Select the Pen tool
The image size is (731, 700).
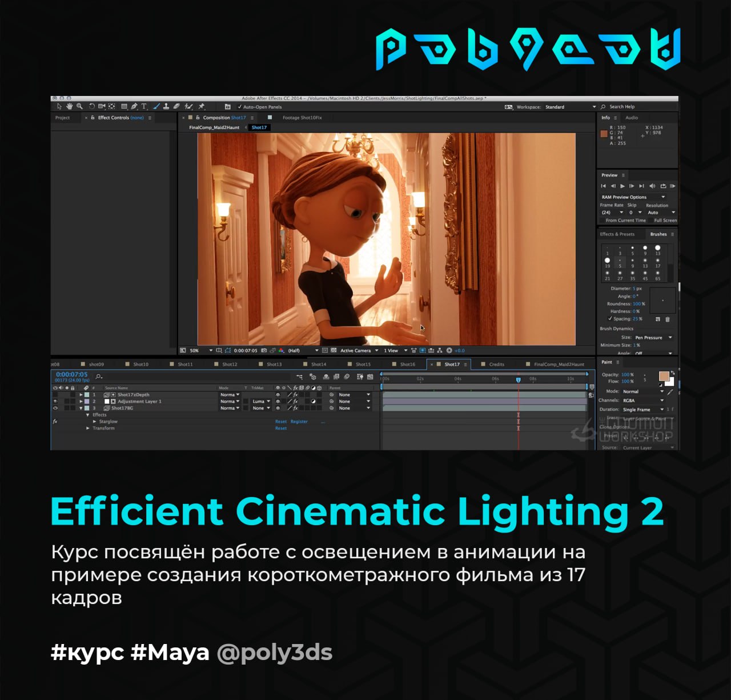coord(134,106)
